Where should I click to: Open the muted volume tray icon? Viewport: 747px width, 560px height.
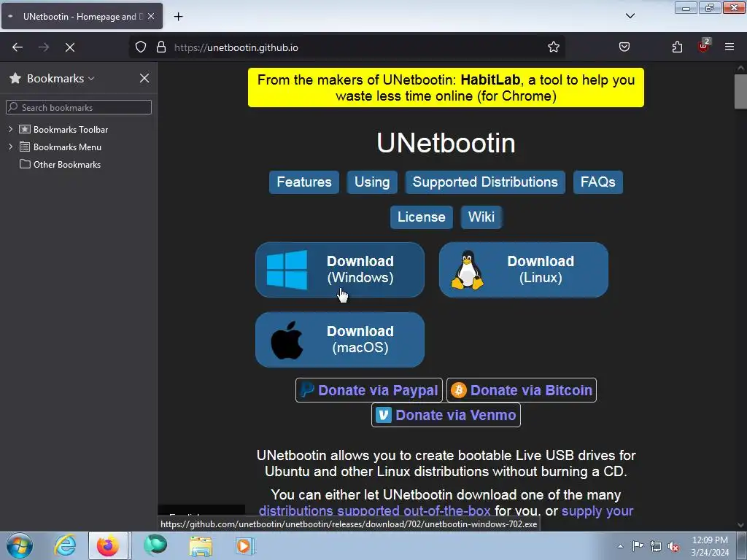click(673, 546)
